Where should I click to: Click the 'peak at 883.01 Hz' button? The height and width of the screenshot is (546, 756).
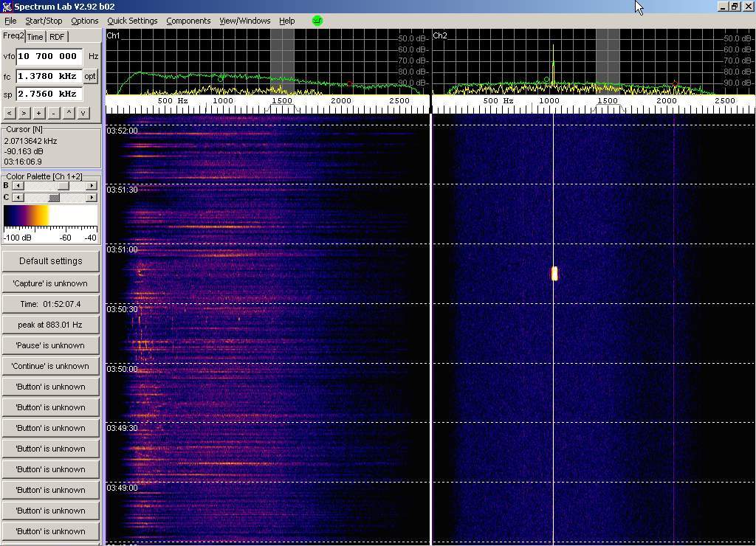pos(50,325)
